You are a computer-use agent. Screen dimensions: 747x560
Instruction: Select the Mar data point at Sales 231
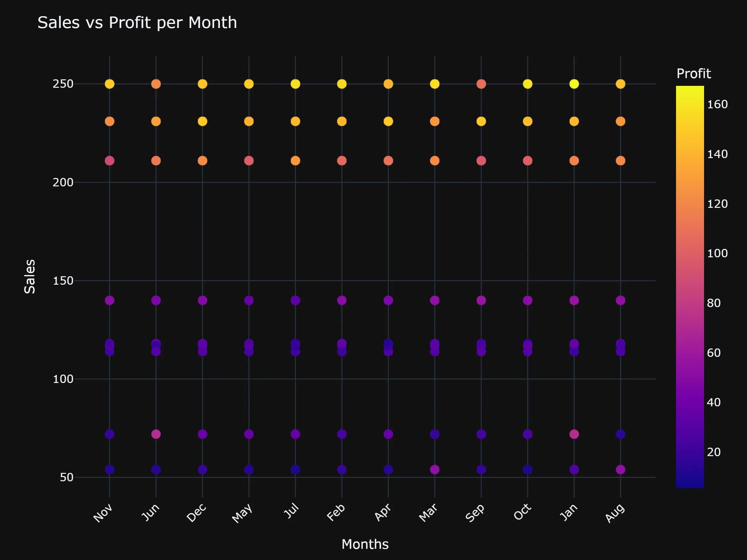coord(435,121)
